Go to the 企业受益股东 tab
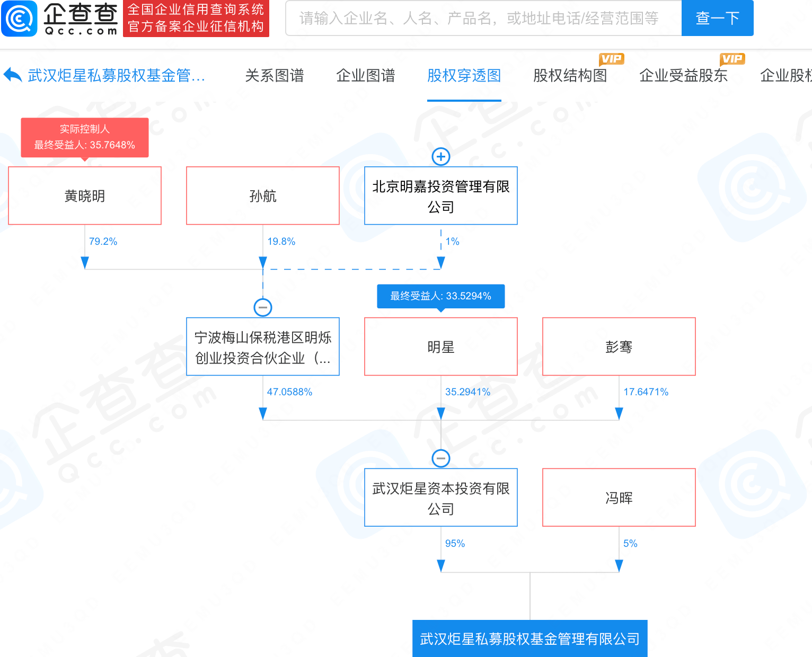The image size is (812, 657). click(x=683, y=76)
